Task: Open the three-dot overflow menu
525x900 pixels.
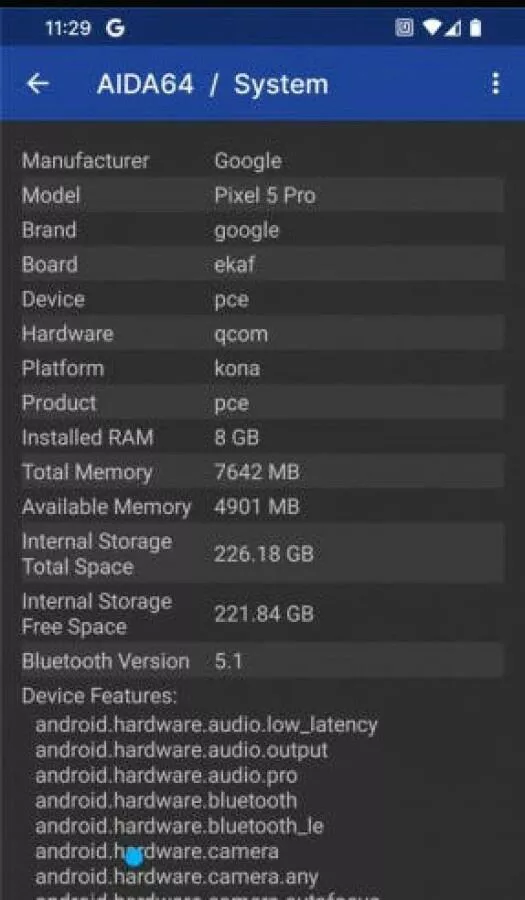Action: point(496,84)
